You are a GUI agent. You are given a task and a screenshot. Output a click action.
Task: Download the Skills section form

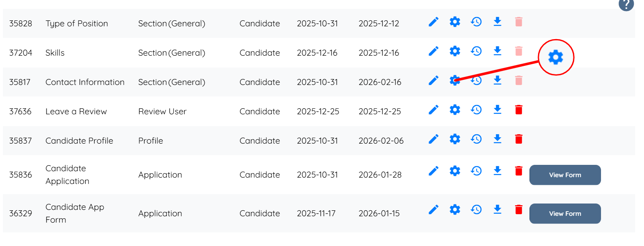pos(497,51)
